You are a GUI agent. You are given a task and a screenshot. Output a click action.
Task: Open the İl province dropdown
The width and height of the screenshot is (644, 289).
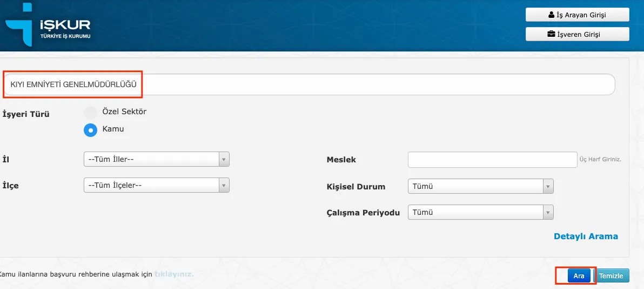click(156, 159)
